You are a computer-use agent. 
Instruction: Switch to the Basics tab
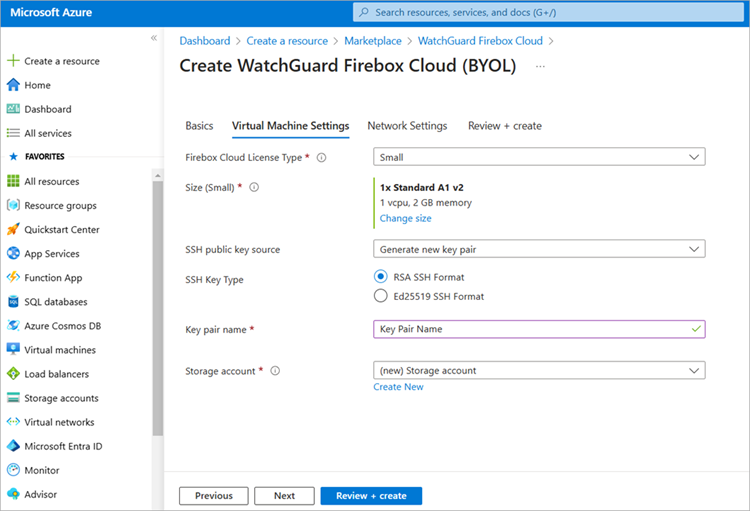pyautogui.click(x=199, y=126)
